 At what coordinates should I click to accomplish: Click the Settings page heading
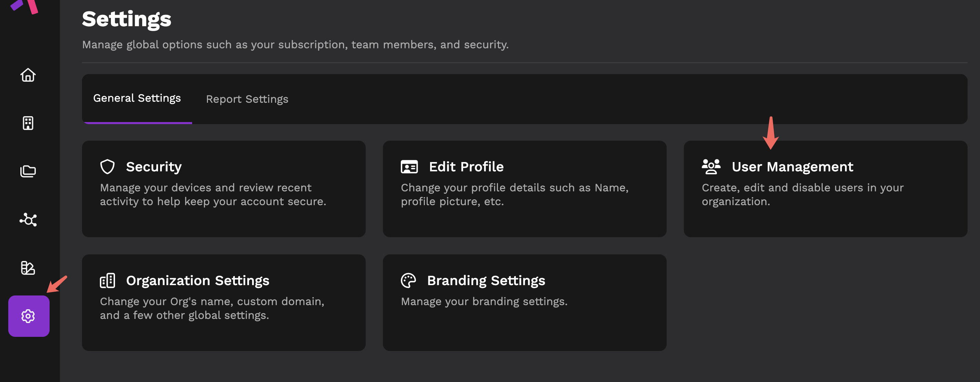tap(127, 19)
